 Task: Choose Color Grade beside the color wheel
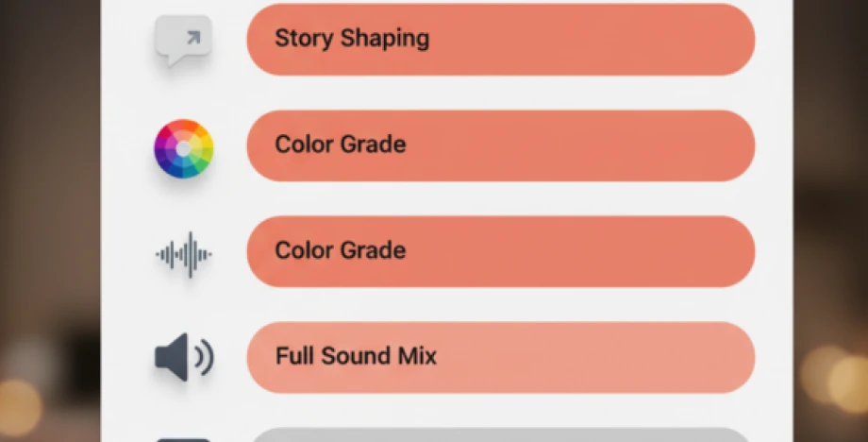[500, 145]
